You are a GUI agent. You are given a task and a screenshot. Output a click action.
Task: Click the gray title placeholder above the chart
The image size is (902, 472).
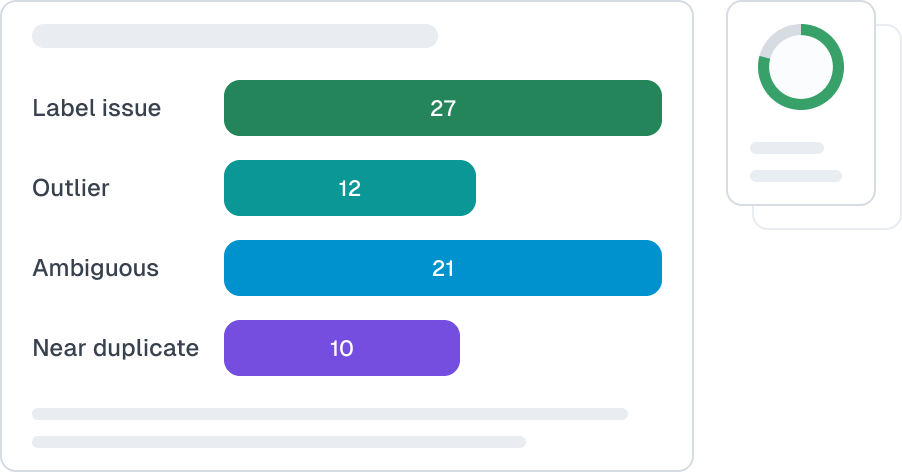(x=235, y=36)
